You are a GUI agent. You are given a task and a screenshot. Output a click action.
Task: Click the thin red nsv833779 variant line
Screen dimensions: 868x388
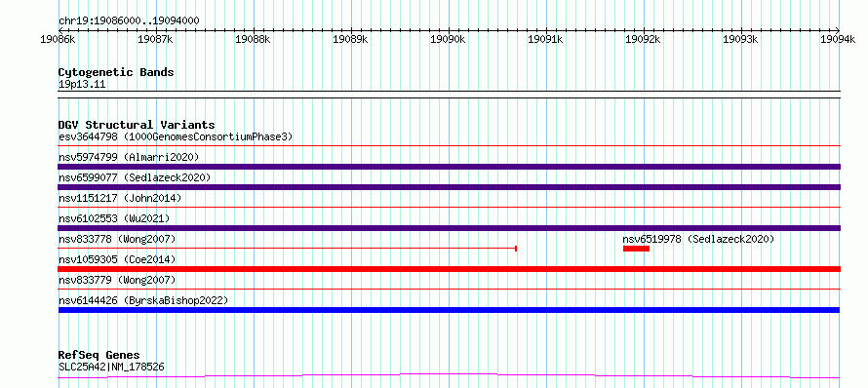449,289
